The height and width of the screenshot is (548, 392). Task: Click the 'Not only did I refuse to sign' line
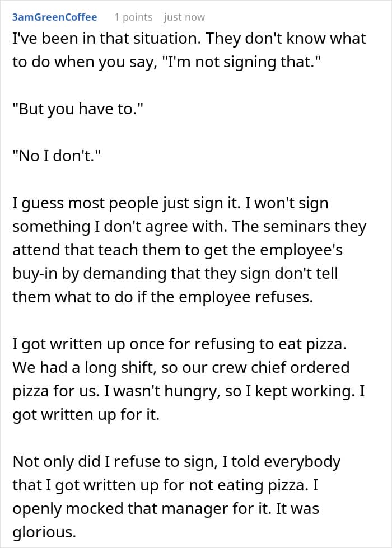coord(176,461)
